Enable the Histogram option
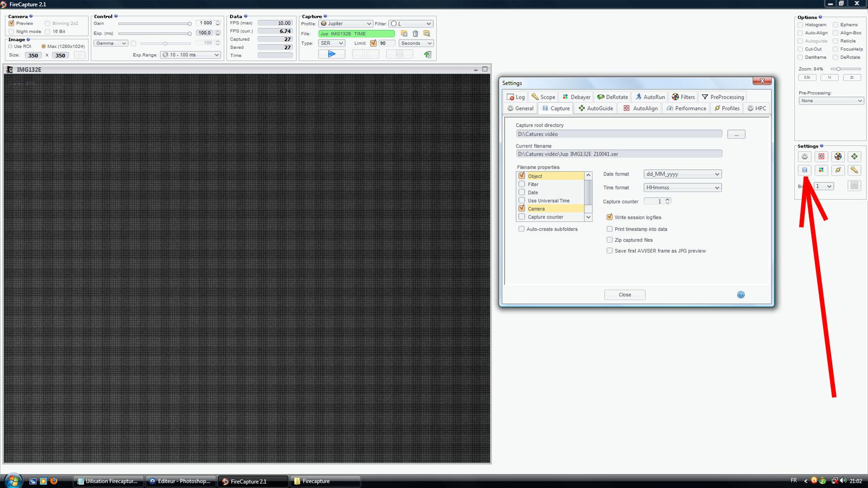 coord(801,25)
